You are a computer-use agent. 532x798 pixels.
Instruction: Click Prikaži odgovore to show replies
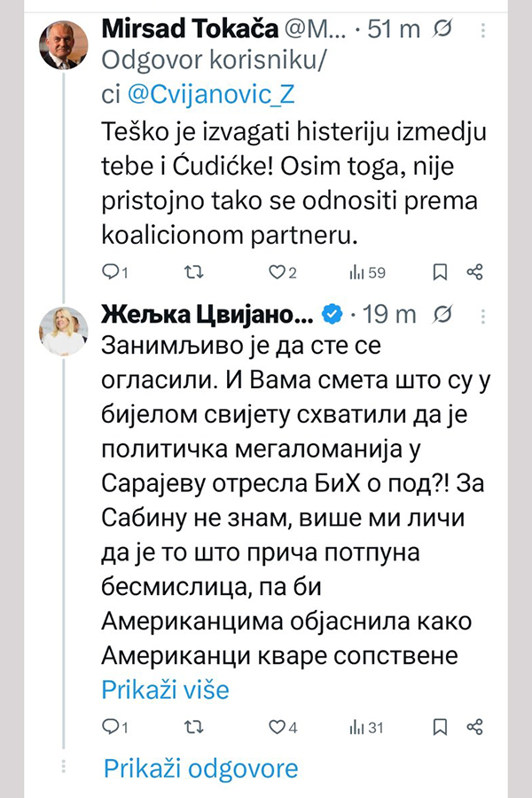201,768
